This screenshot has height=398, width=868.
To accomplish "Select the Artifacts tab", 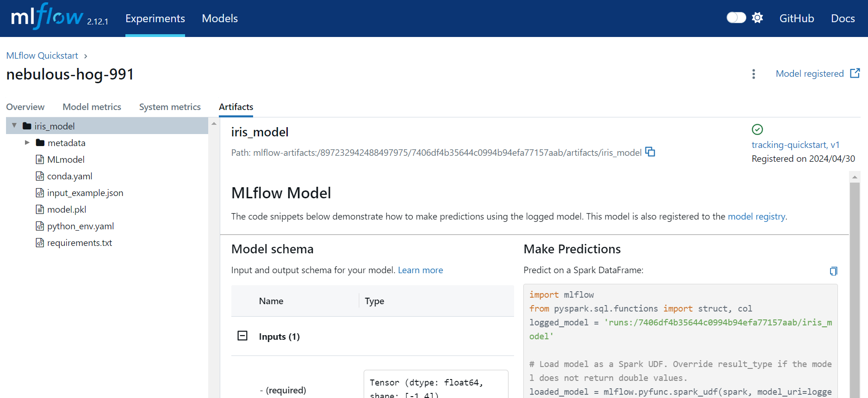I will pos(236,107).
